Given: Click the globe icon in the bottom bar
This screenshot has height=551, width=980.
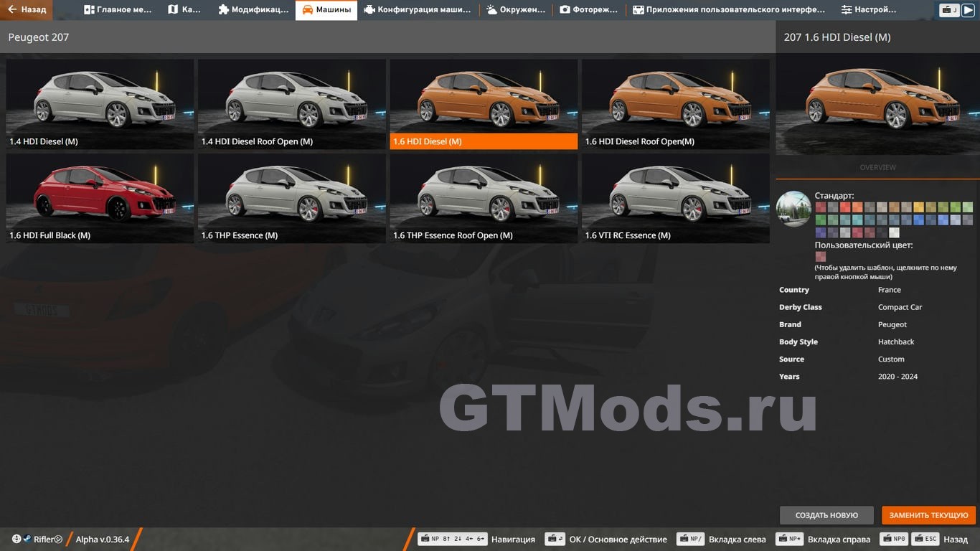Looking at the screenshot, I should [17, 539].
